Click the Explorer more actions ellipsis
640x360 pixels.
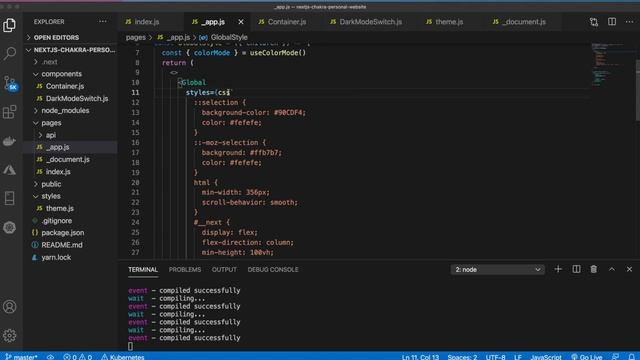coord(102,22)
